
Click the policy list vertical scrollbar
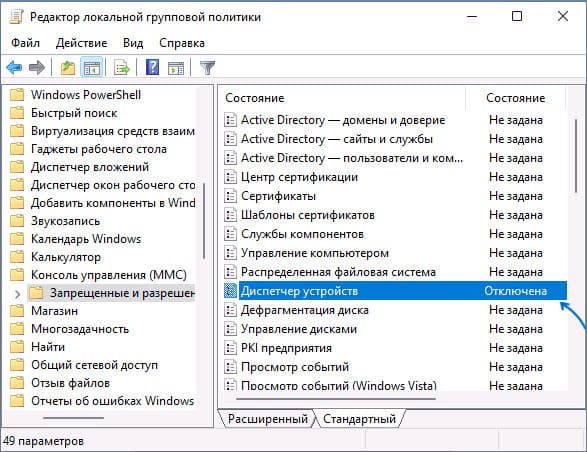[576, 156]
